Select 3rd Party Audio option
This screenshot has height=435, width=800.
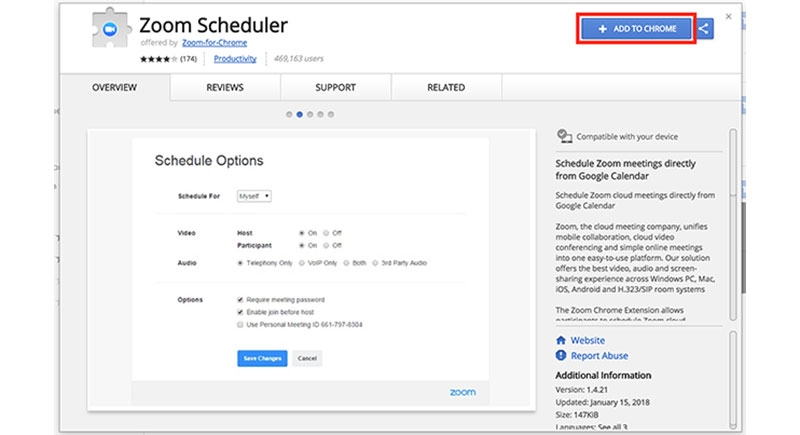(375, 263)
